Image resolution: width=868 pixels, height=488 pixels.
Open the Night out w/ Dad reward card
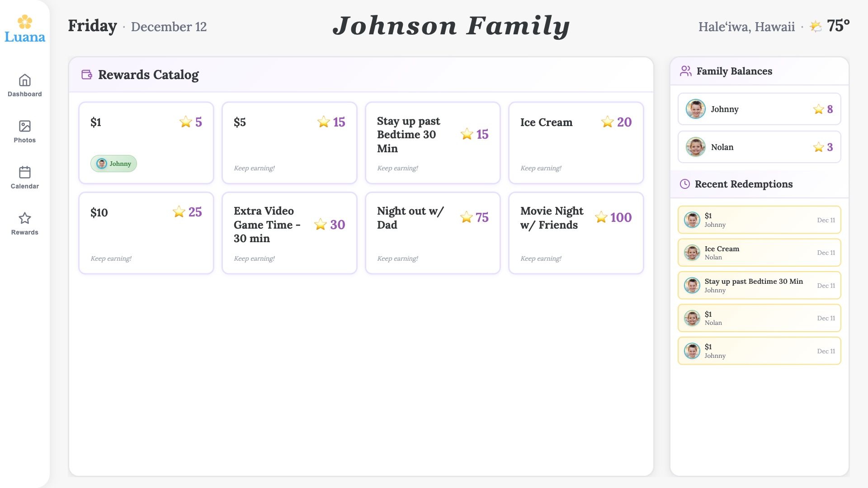pos(432,233)
